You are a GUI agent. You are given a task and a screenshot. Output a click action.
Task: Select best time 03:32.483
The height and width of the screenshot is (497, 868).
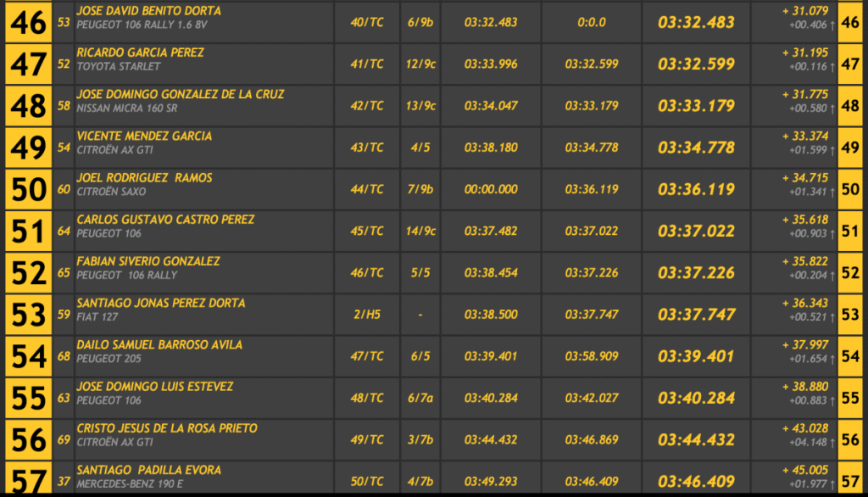[696, 23]
